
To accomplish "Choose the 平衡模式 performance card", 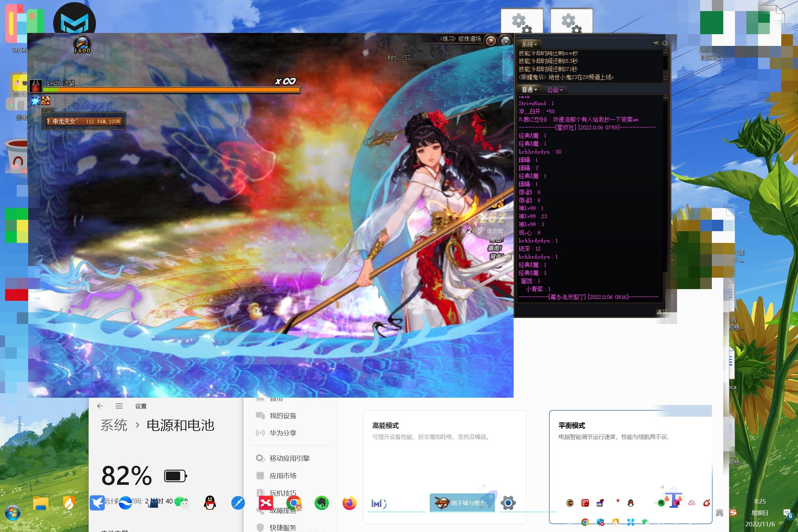I will [x=630, y=467].
